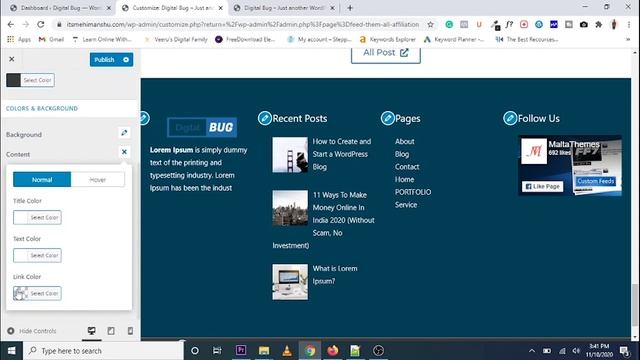Open the Blog page link
Image resolution: width=640 pixels, height=360 pixels.
pos(402,154)
